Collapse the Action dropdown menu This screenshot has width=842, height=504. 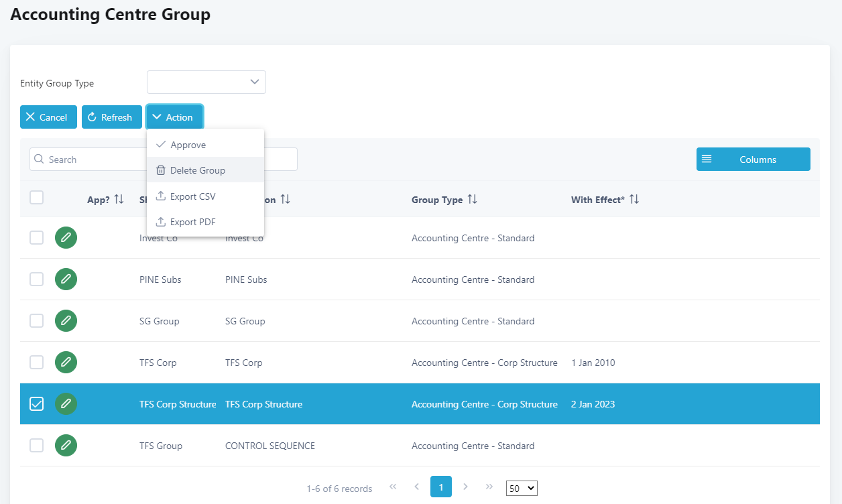pyautogui.click(x=174, y=117)
